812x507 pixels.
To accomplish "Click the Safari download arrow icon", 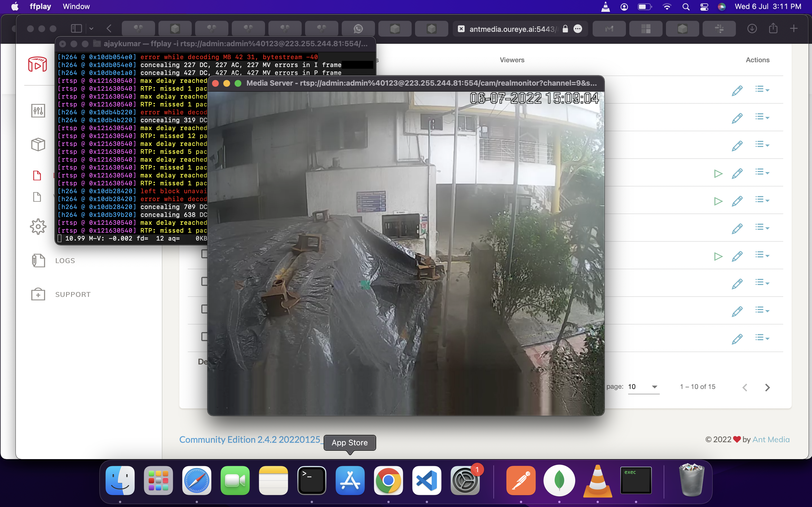I will click(752, 29).
